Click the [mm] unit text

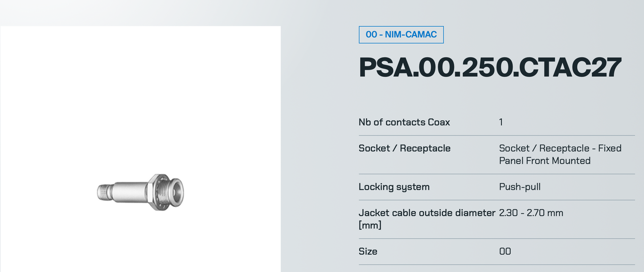pos(370,225)
